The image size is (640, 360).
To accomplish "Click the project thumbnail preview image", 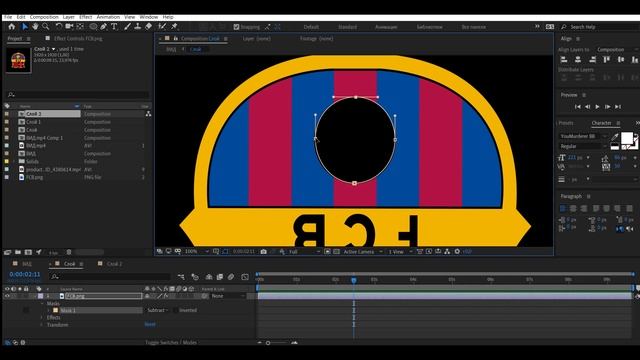I will click(18, 60).
